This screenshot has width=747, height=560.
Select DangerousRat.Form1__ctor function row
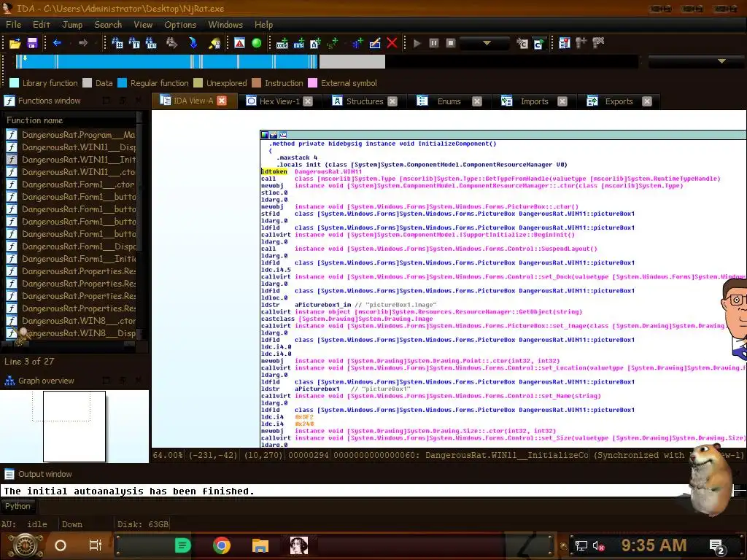coord(71,184)
